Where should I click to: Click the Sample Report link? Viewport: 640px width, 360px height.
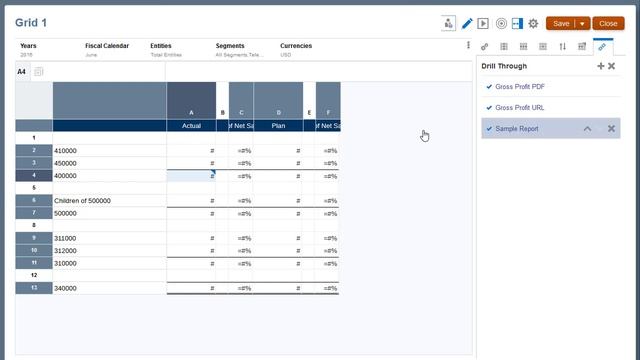point(517,129)
